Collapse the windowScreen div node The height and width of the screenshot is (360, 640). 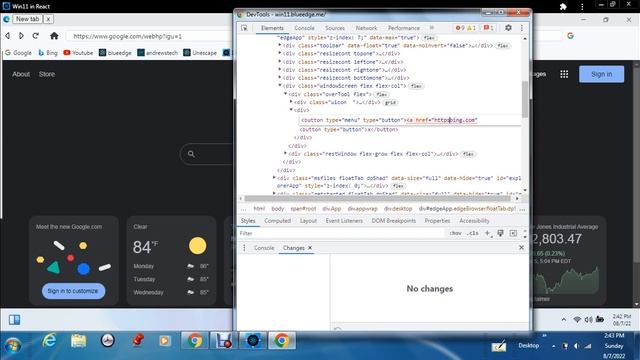[280, 85]
